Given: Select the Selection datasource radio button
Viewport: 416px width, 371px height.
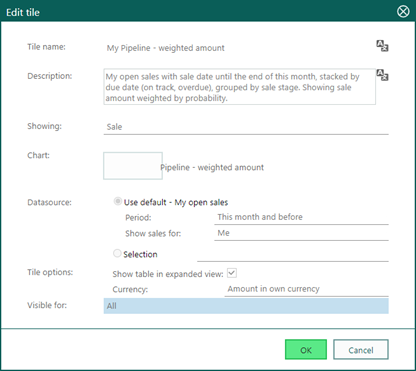Looking at the screenshot, I should [117, 253].
